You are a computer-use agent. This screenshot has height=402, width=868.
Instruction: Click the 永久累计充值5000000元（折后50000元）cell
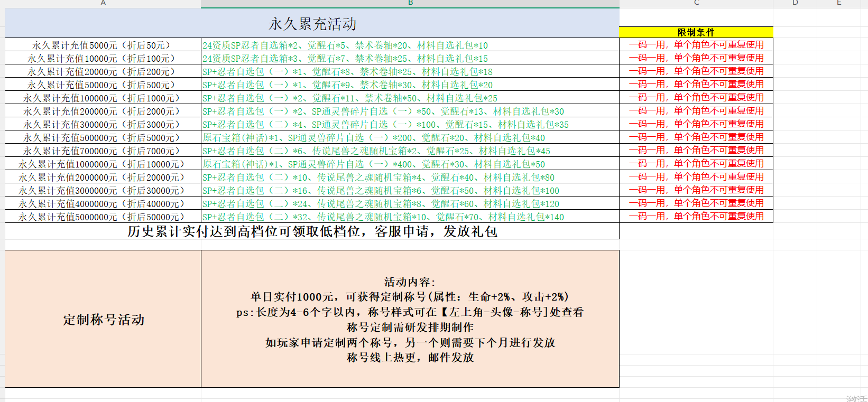[x=103, y=217]
